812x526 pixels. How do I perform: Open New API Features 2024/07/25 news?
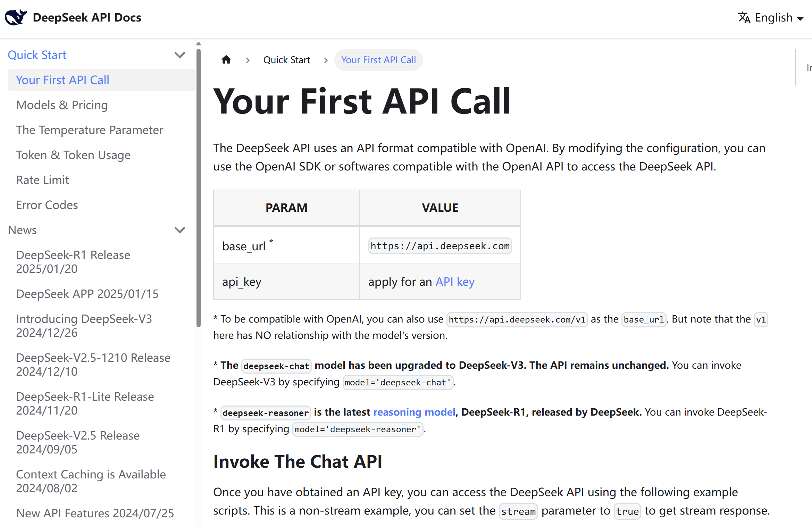(x=95, y=513)
